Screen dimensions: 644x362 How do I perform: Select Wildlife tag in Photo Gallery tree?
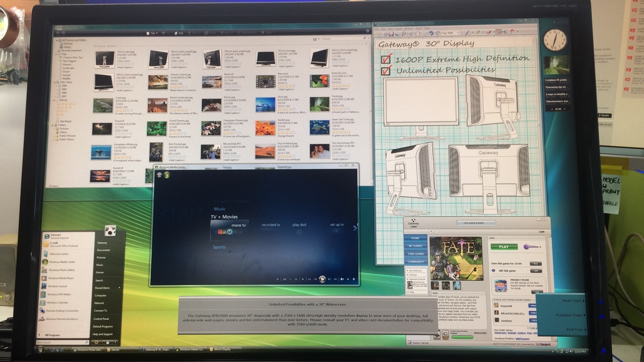(x=66, y=78)
